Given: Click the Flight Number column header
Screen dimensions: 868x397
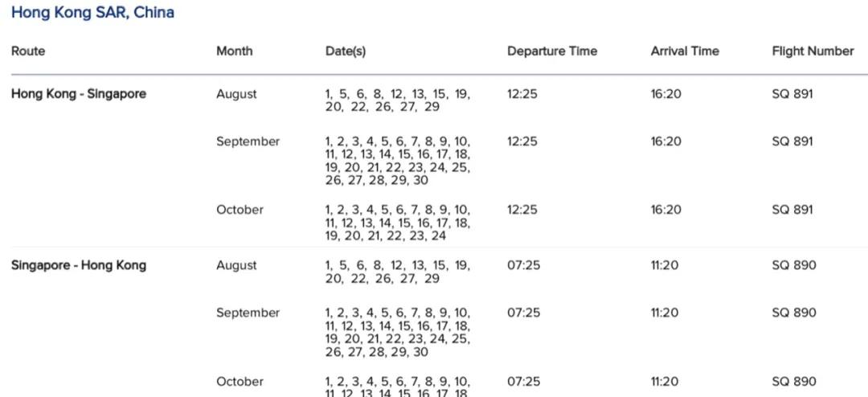Looking at the screenshot, I should pos(813,51).
